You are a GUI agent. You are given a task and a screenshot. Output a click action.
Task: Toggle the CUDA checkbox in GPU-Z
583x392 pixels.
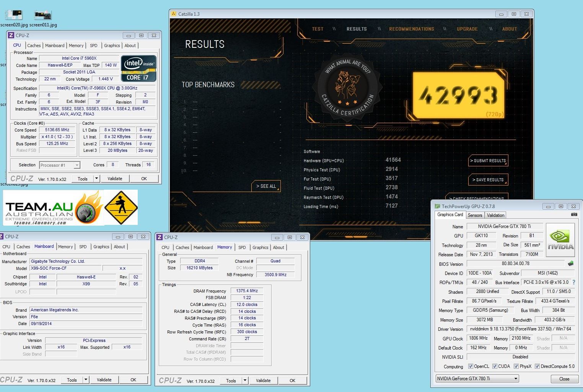coord(495,366)
